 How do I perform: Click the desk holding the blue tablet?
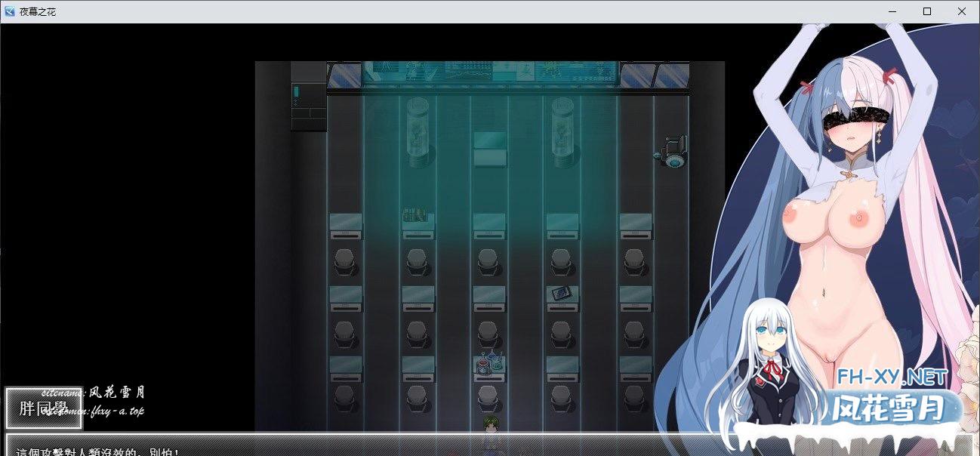[561, 295]
